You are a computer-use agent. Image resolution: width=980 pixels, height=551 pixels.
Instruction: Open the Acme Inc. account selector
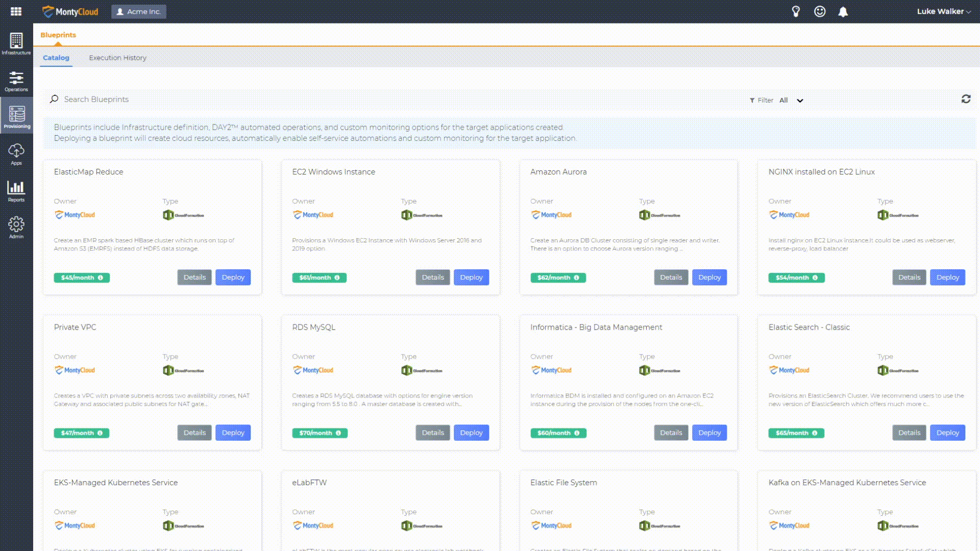point(139,11)
